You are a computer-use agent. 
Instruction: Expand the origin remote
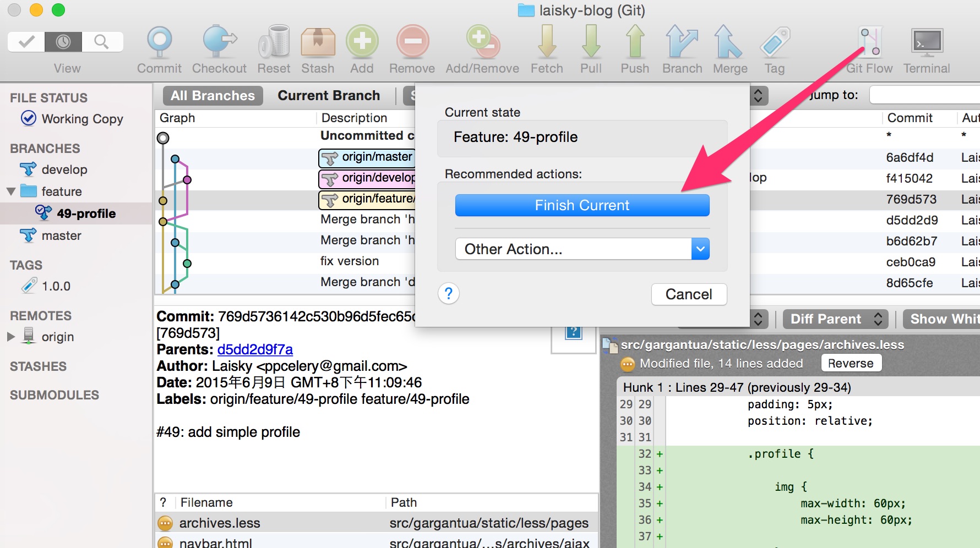pyautogui.click(x=11, y=337)
